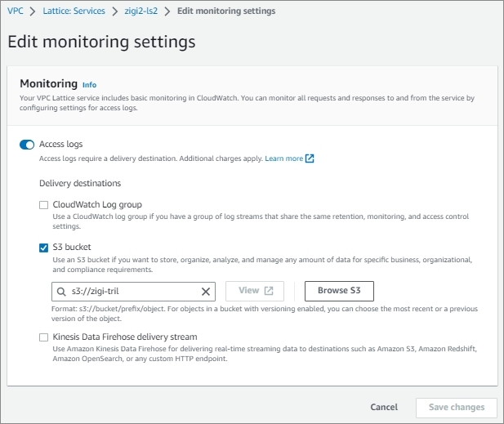Click Save changes
Image resolution: width=504 pixels, height=424 pixels.
(457, 408)
